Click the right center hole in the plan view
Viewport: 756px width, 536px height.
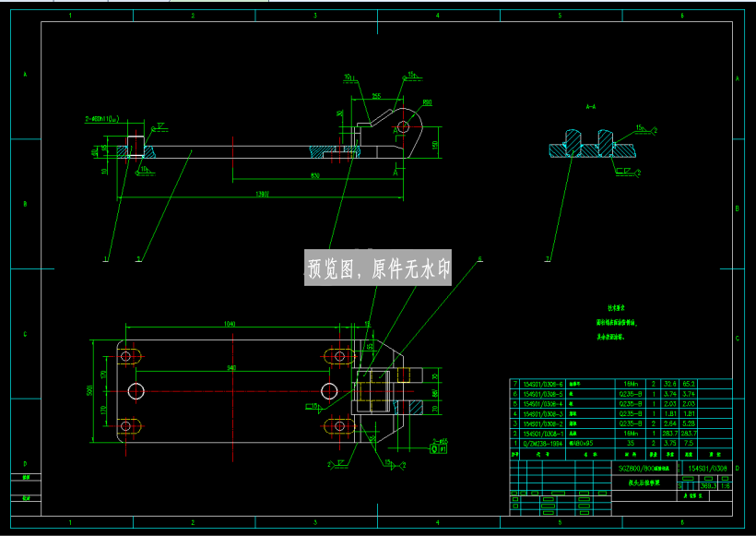[x=329, y=391]
